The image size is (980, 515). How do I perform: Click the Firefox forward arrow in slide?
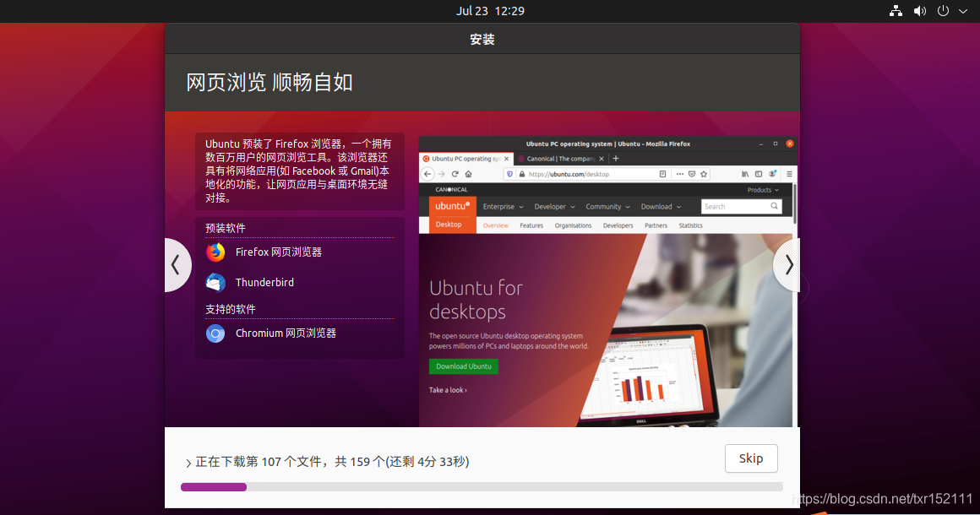(x=441, y=174)
